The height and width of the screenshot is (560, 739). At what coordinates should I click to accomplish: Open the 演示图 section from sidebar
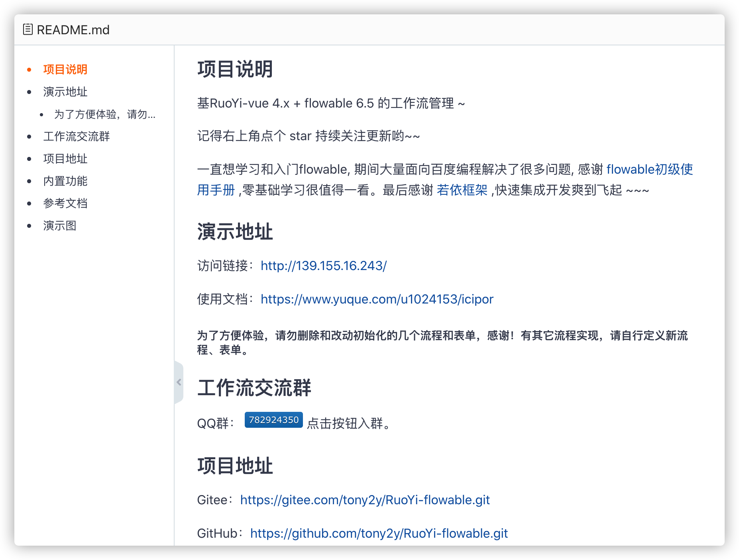60,226
